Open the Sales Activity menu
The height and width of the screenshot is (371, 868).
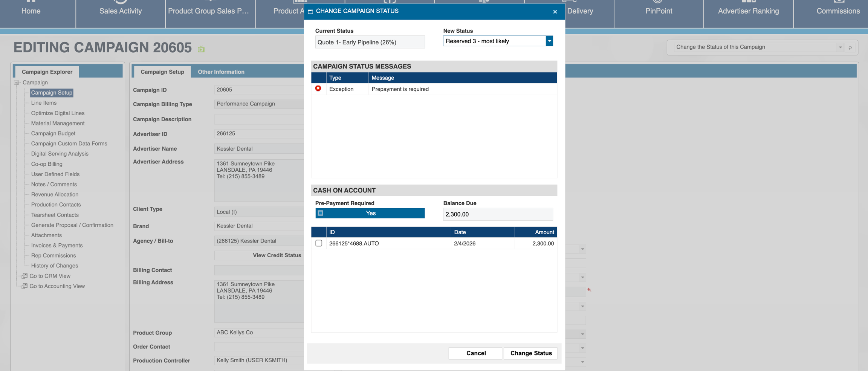point(121,11)
